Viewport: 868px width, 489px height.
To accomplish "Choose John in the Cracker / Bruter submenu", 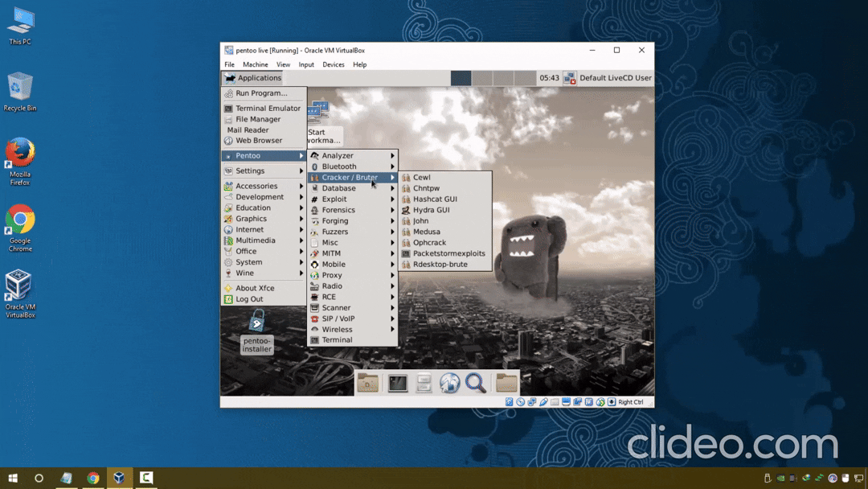I will [421, 220].
